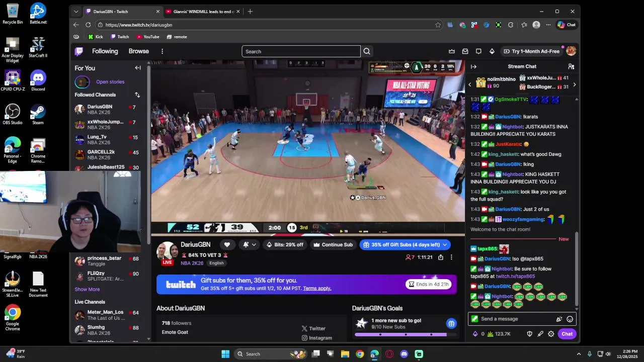Click the search magnifier button
This screenshot has width=644, height=362.
coord(367,51)
